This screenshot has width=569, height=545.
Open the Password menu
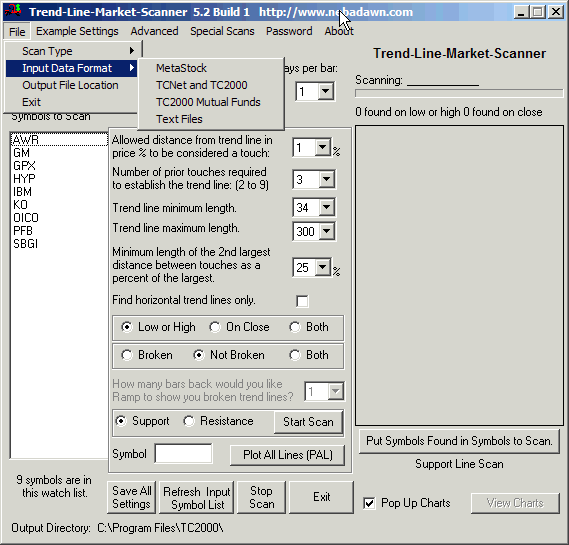pyautogui.click(x=289, y=31)
